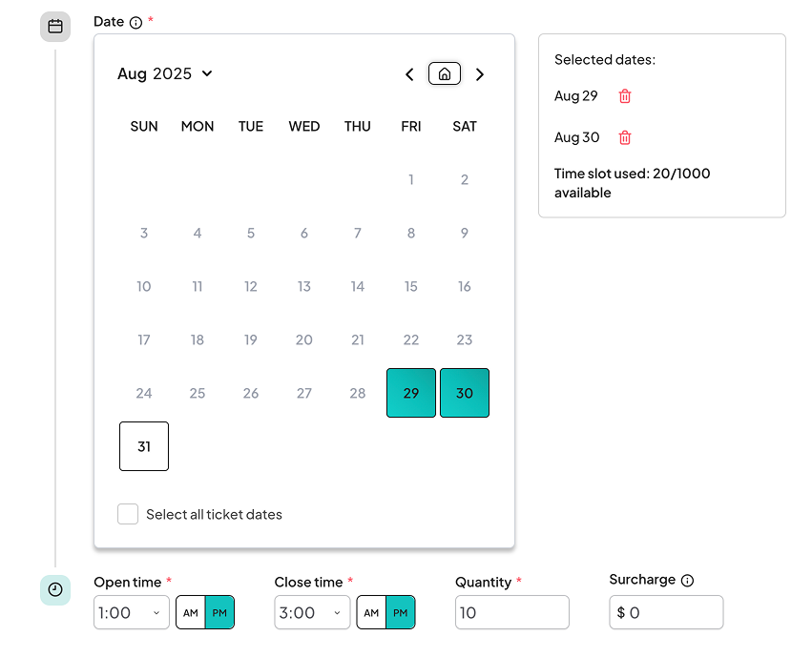
Task: Expand the Close time 3:00 dropdown
Action: 312,613
